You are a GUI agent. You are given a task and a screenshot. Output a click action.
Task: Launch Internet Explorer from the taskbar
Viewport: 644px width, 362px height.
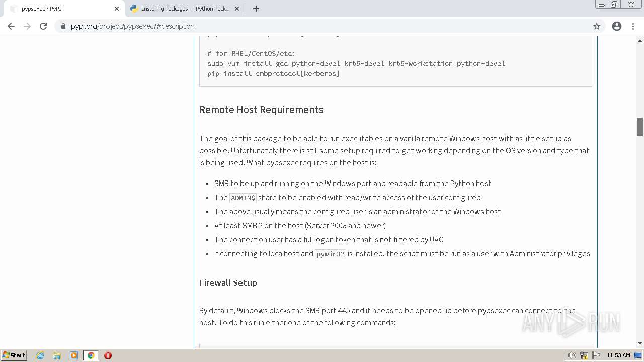[x=40, y=355]
